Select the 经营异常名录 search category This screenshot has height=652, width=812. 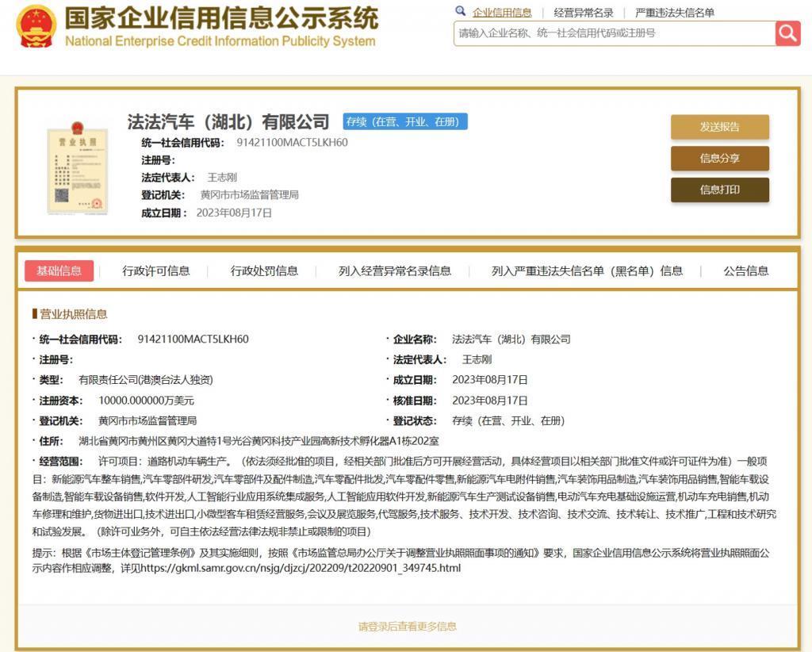(x=584, y=13)
